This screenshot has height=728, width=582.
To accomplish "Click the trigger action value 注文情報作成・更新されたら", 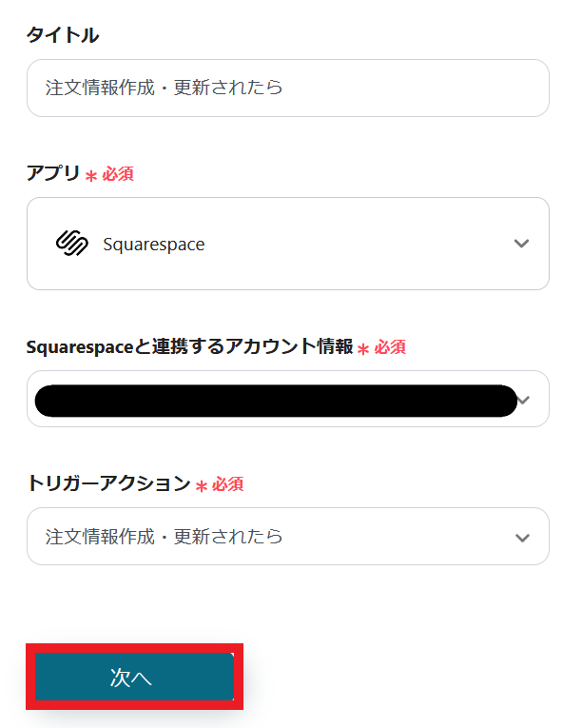I will click(x=165, y=537).
